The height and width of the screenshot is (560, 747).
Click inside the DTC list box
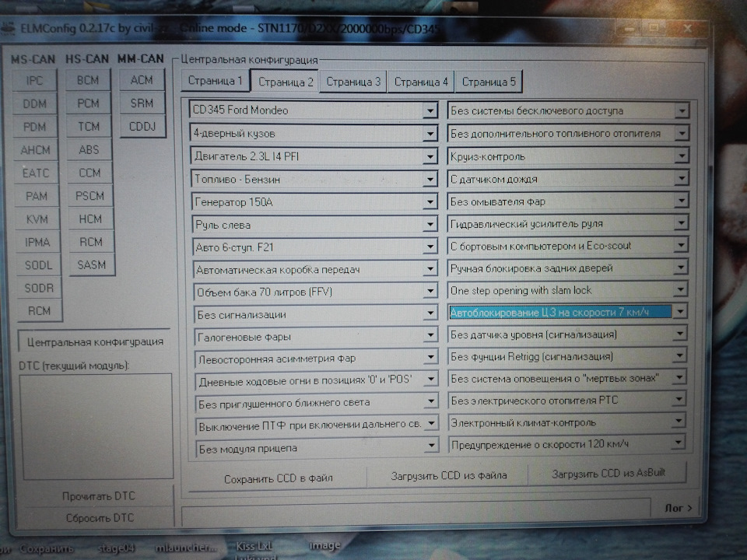[96, 427]
